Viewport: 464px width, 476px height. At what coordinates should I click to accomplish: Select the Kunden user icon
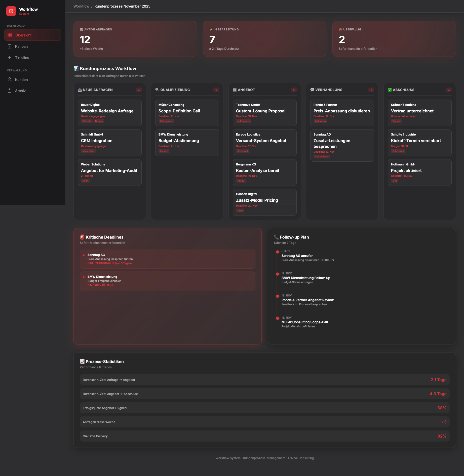[10, 79]
